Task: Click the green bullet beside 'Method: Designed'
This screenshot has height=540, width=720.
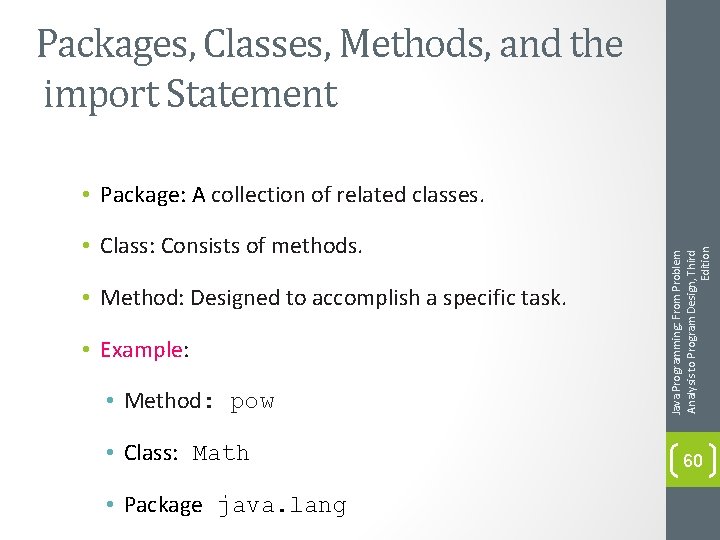Action: click(x=86, y=297)
